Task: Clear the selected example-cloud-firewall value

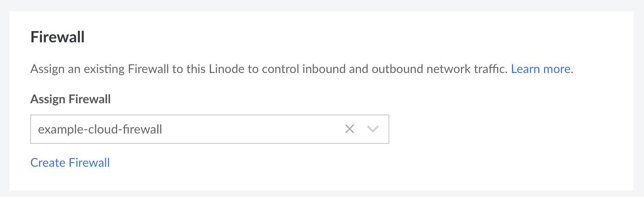Action: point(349,129)
